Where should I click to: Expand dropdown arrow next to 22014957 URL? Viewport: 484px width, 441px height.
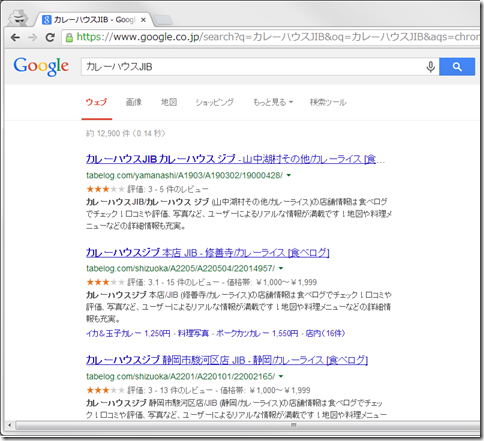pos(281,268)
